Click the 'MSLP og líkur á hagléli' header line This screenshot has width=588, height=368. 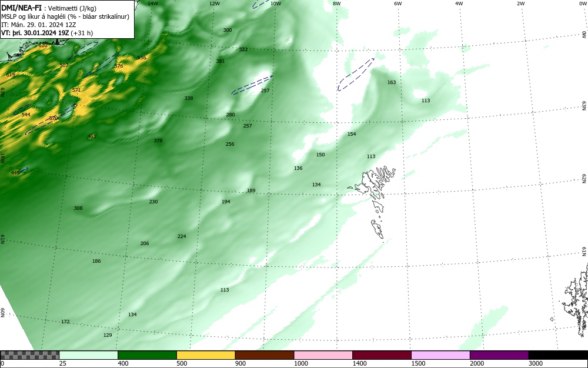click(x=65, y=16)
